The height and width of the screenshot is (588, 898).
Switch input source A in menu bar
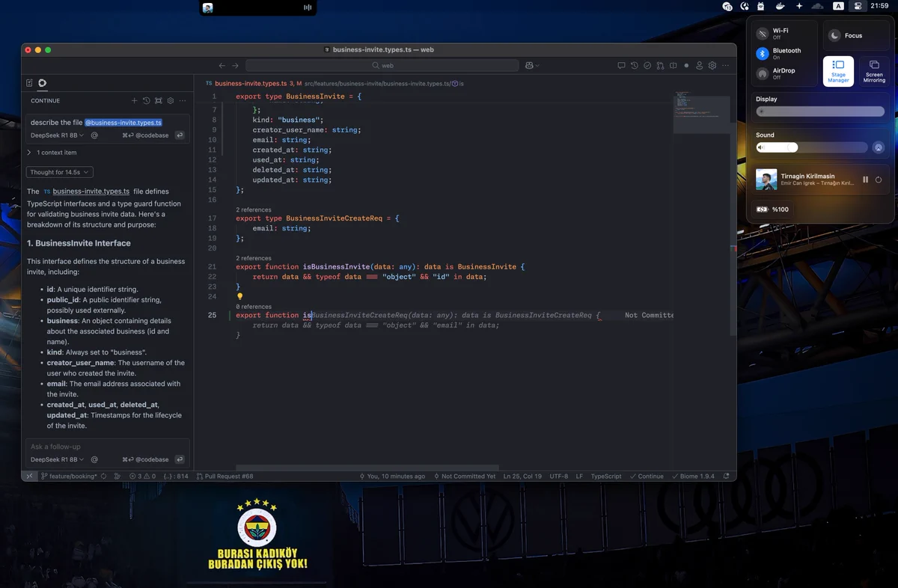coord(838,6)
